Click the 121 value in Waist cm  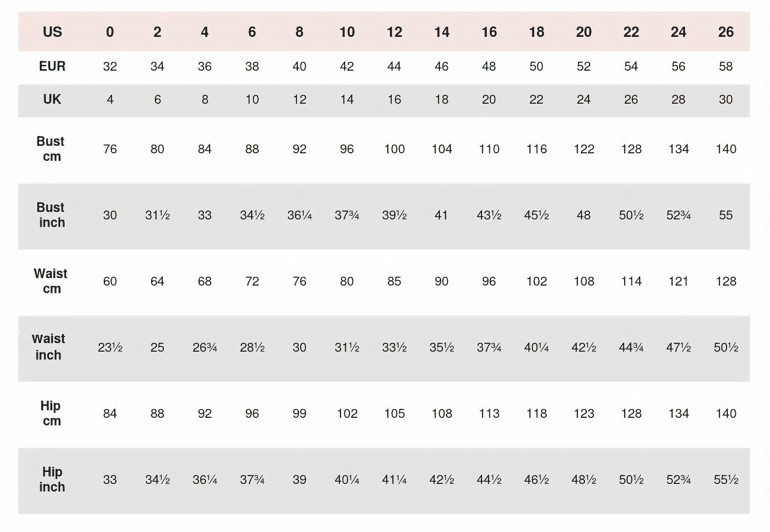[678, 281]
